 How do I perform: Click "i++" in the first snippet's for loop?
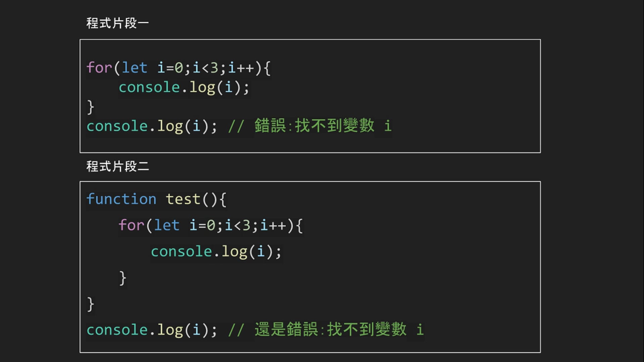tap(241, 68)
